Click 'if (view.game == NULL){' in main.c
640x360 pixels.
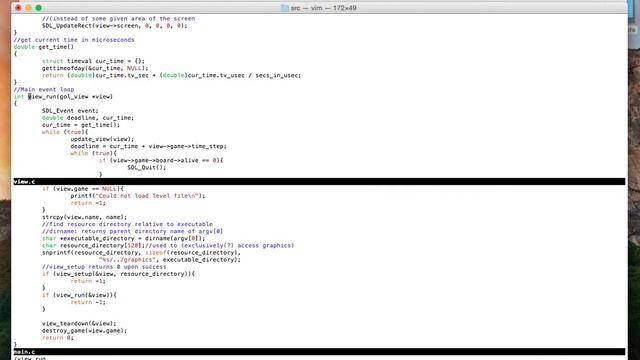coord(82,189)
